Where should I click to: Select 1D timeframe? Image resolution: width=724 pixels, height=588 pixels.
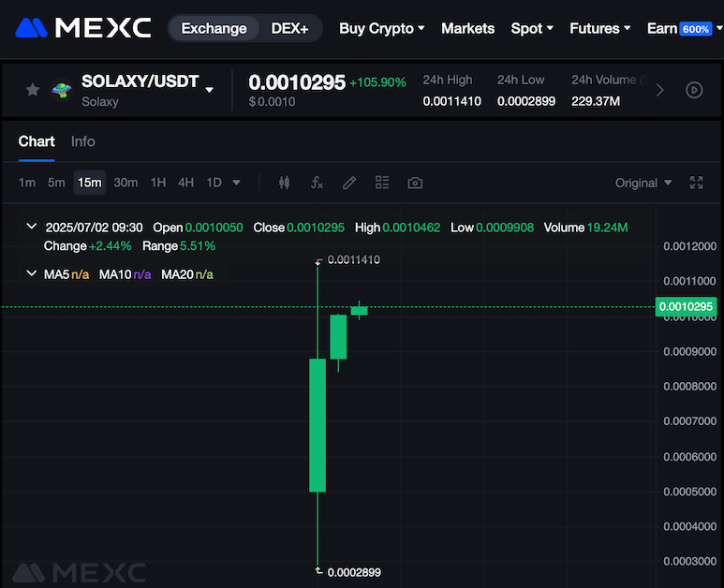(214, 183)
